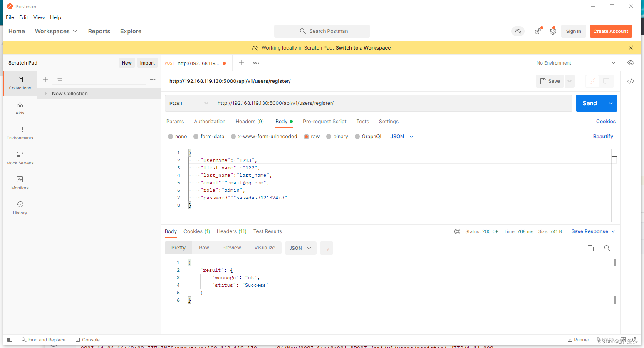Open the Runner
This screenshot has width=644, height=348.
pyautogui.click(x=578, y=340)
